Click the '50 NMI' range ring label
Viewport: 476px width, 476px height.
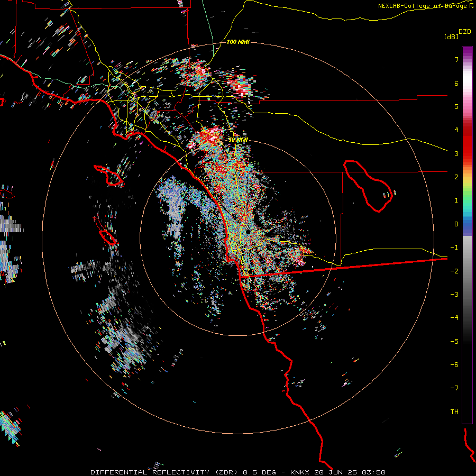(x=238, y=140)
